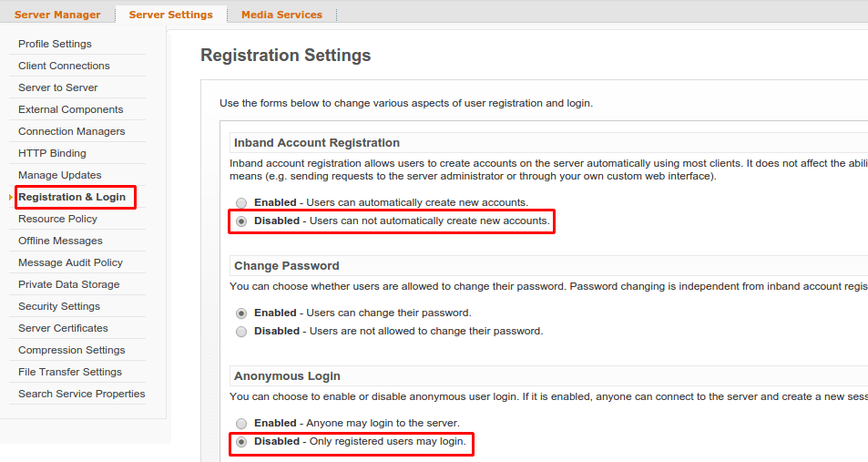The width and height of the screenshot is (868, 462).
Task: Go to Manage Updates page
Action: [60, 175]
